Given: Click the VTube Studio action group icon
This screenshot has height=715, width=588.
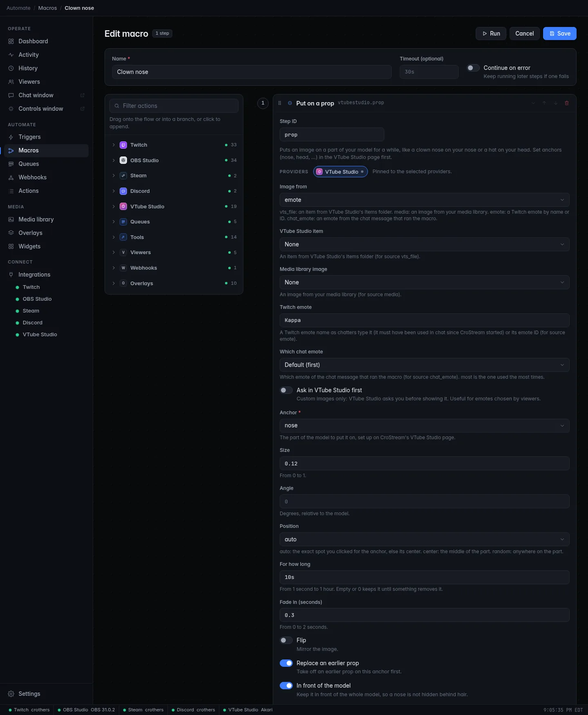Looking at the screenshot, I should (x=123, y=206).
